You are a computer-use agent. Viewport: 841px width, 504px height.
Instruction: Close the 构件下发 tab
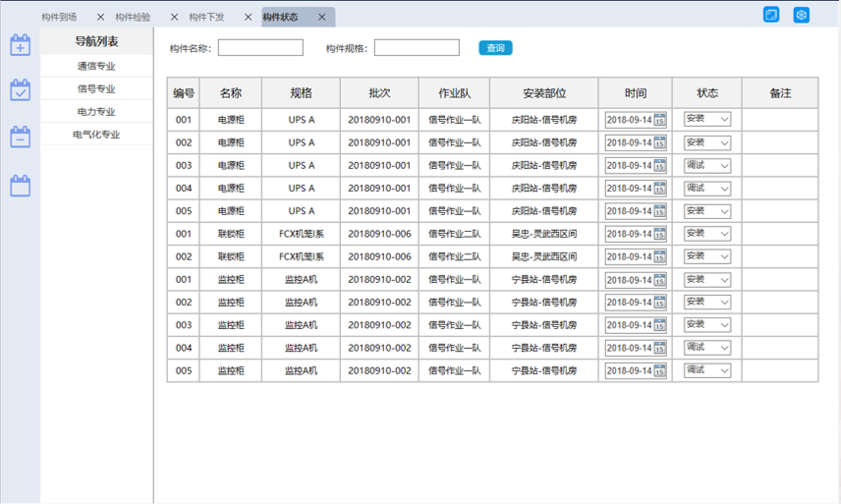pyautogui.click(x=248, y=18)
